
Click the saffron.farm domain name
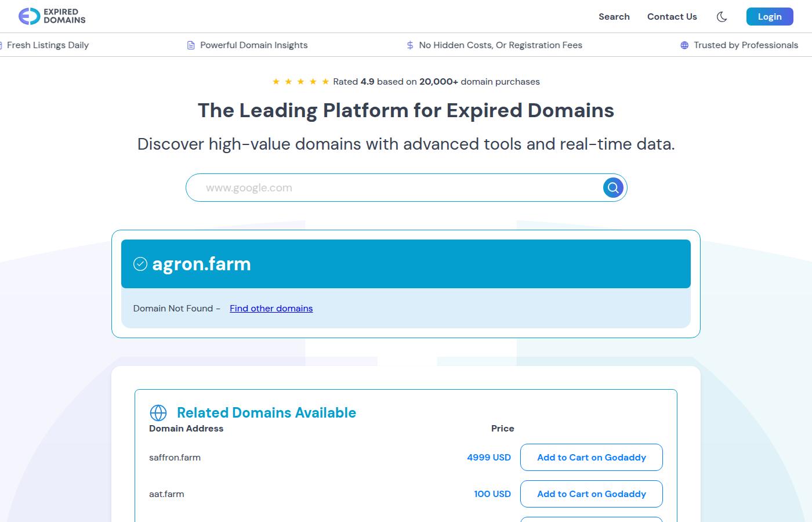[x=175, y=458]
